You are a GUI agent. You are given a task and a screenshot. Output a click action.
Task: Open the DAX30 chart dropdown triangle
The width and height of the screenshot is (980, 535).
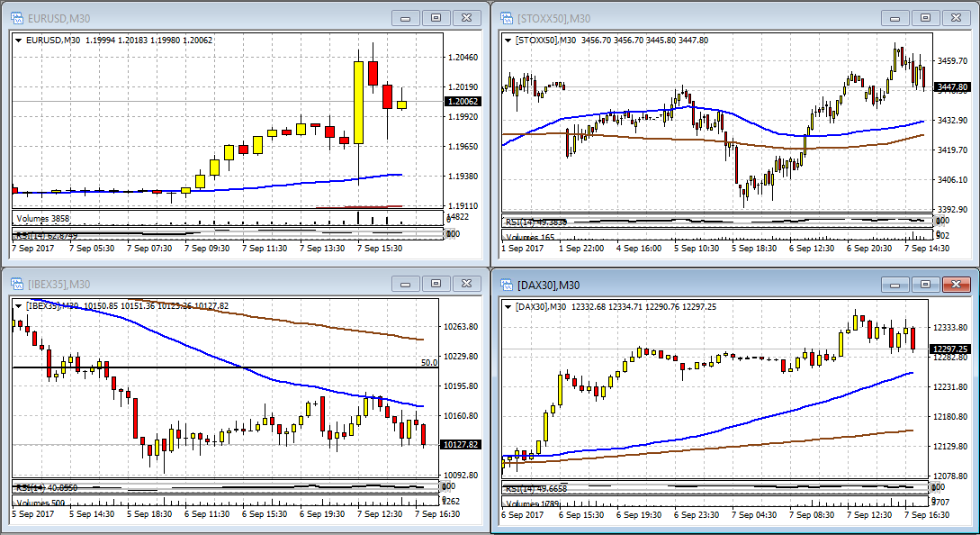tap(508, 306)
